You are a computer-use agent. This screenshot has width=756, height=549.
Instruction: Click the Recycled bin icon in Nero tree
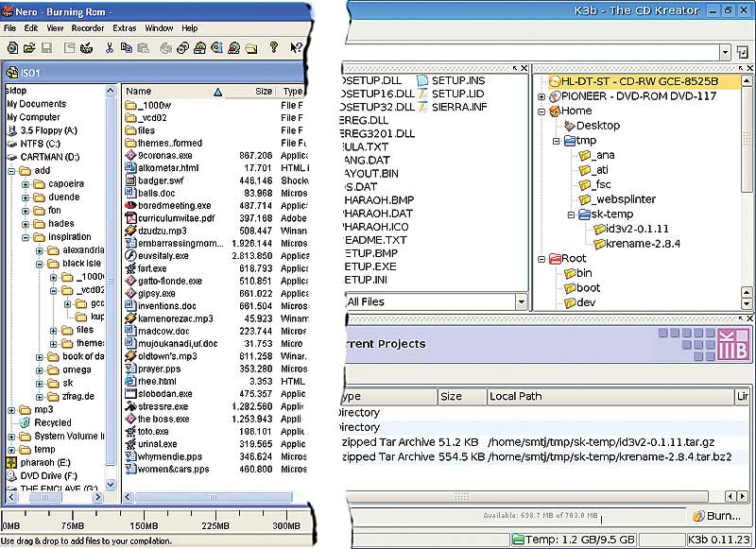coord(26,422)
